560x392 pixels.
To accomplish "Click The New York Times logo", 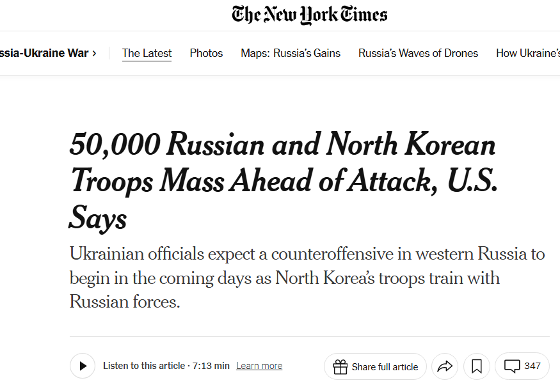I will (x=310, y=15).
